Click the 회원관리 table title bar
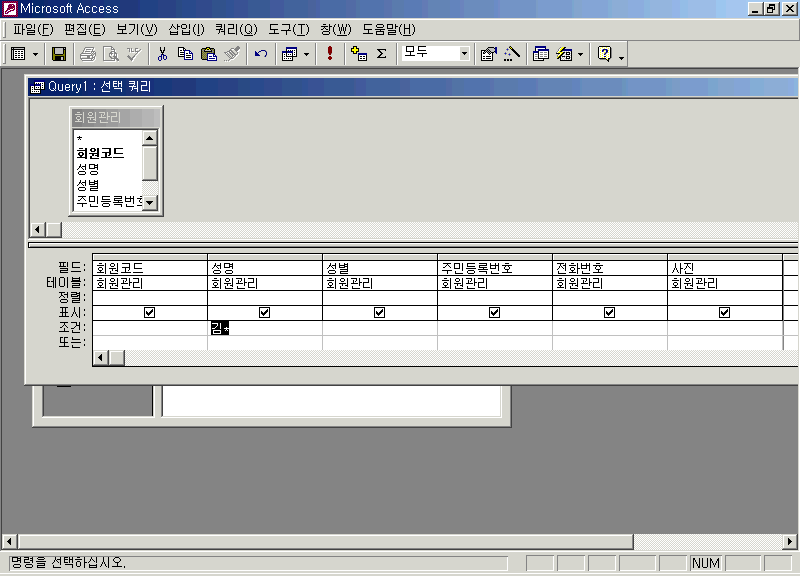Image resolution: width=800 pixels, height=576 pixels. click(116, 117)
